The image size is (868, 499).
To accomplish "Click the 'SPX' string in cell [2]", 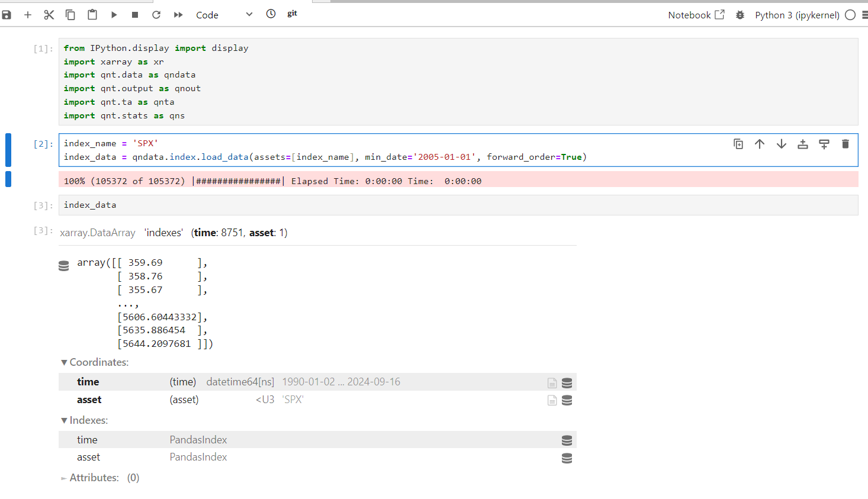I will (x=145, y=143).
